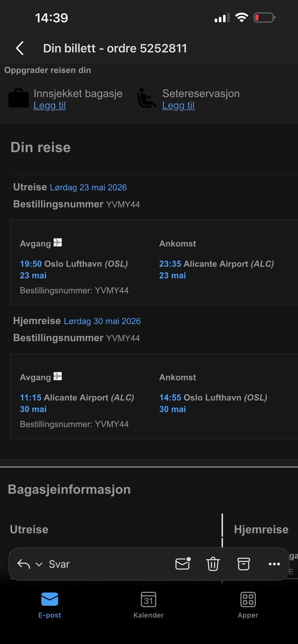Click Legg til under Setereservasjon
Screen dimensions: 298x644
pos(178,105)
